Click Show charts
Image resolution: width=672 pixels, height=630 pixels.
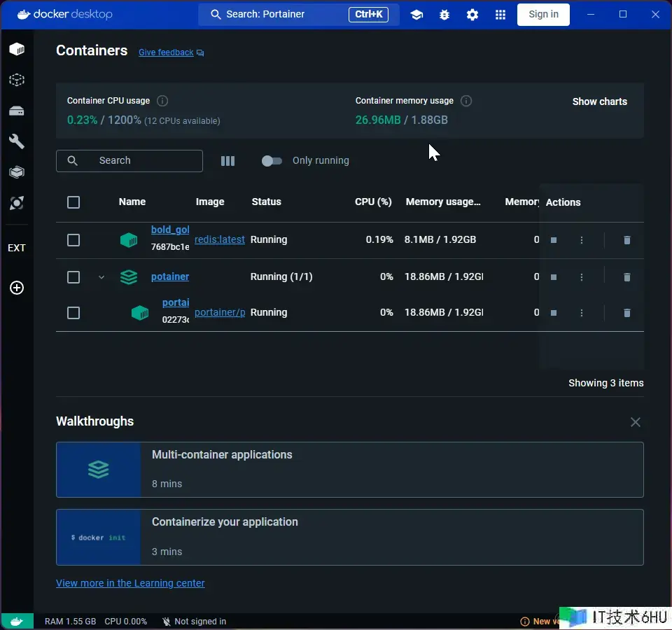[x=600, y=101]
